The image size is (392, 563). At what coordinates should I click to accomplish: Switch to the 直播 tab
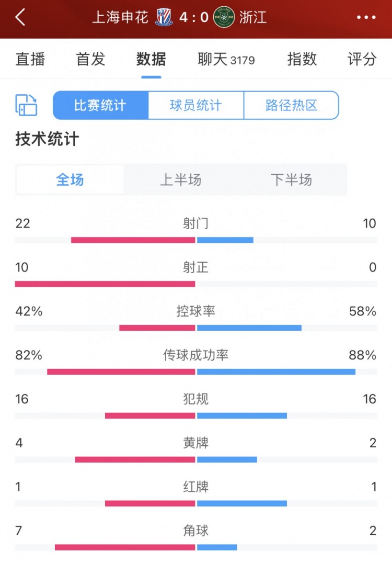click(x=30, y=59)
